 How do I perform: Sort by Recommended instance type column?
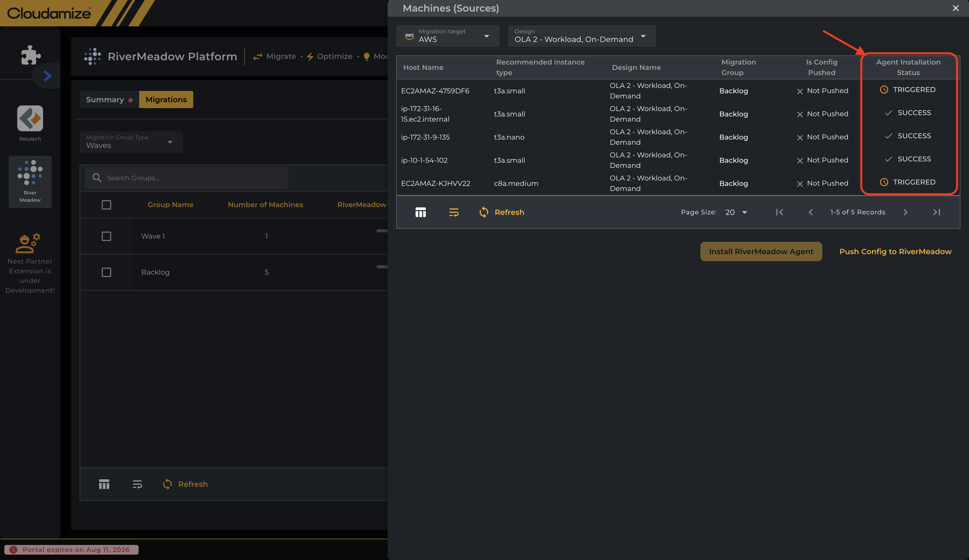click(x=540, y=68)
